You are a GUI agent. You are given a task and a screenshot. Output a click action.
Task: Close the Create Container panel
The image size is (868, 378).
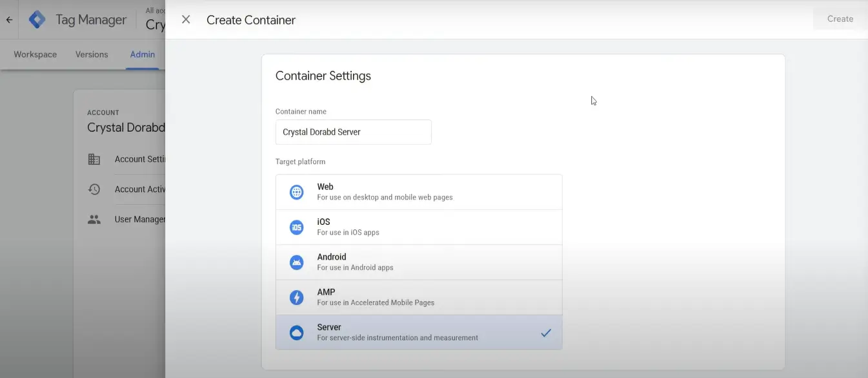click(x=186, y=19)
